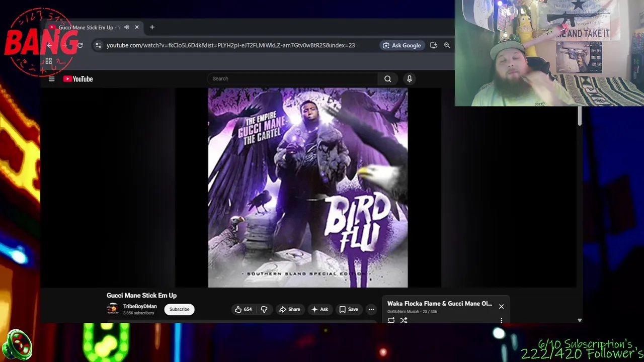Click the page vertical scrollbar thumb
The height and width of the screenshot is (362, 644).
tap(580, 116)
